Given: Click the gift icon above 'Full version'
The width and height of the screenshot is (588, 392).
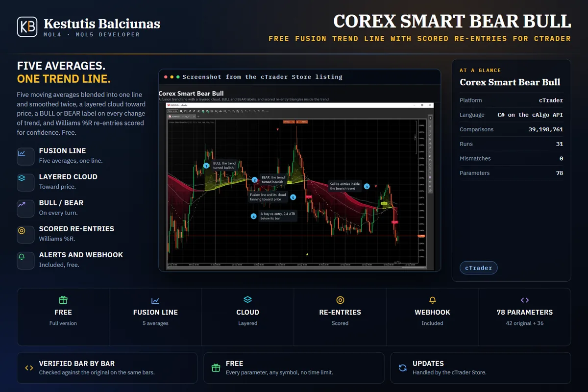Looking at the screenshot, I should pyautogui.click(x=63, y=300).
